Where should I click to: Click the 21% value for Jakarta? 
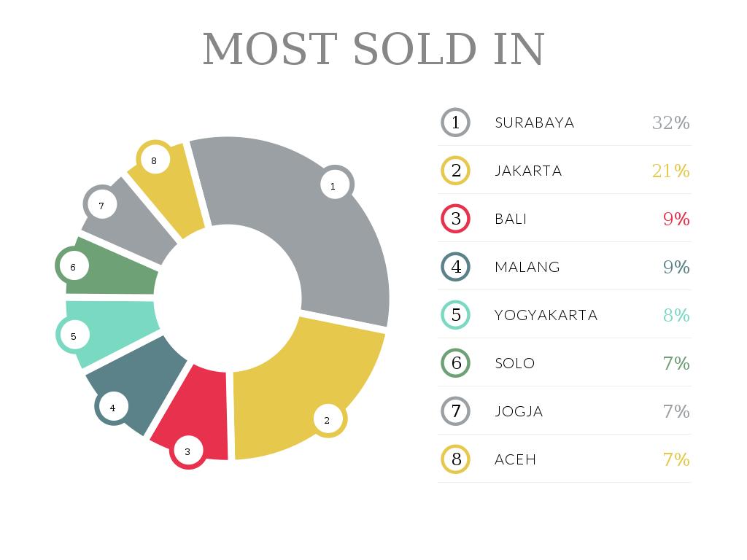point(670,171)
